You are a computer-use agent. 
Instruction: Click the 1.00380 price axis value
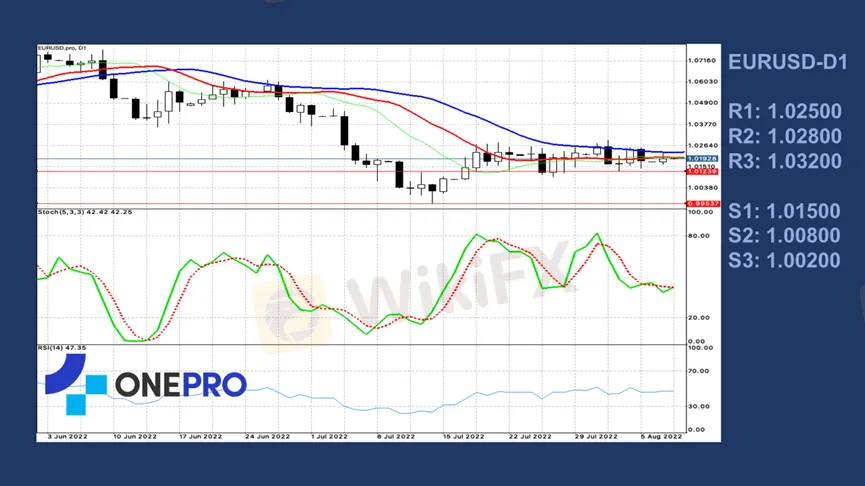pyautogui.click(x=702, y=187)
